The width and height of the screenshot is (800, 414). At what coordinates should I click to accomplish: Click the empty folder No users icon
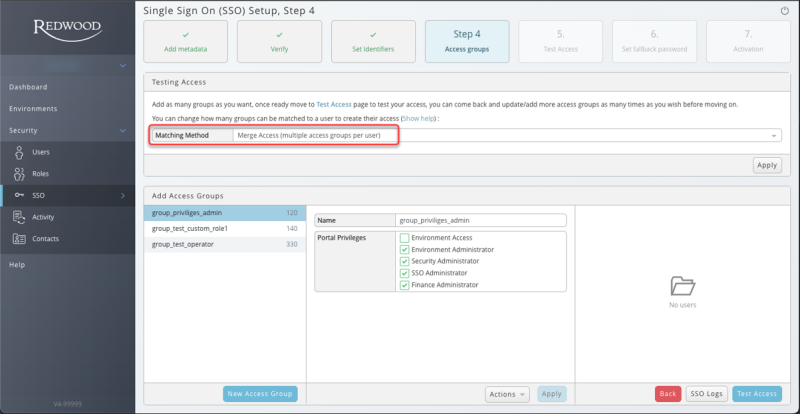coord(682,286)
